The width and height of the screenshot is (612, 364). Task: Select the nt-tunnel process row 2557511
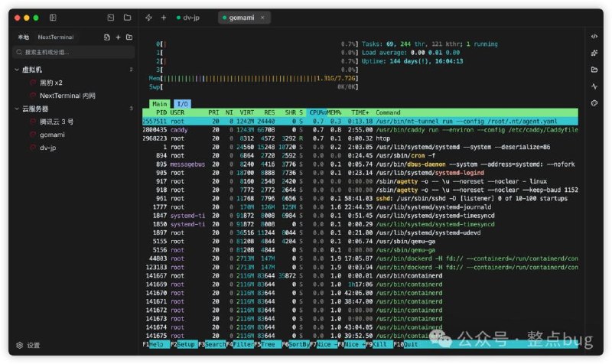pos(360,122)
